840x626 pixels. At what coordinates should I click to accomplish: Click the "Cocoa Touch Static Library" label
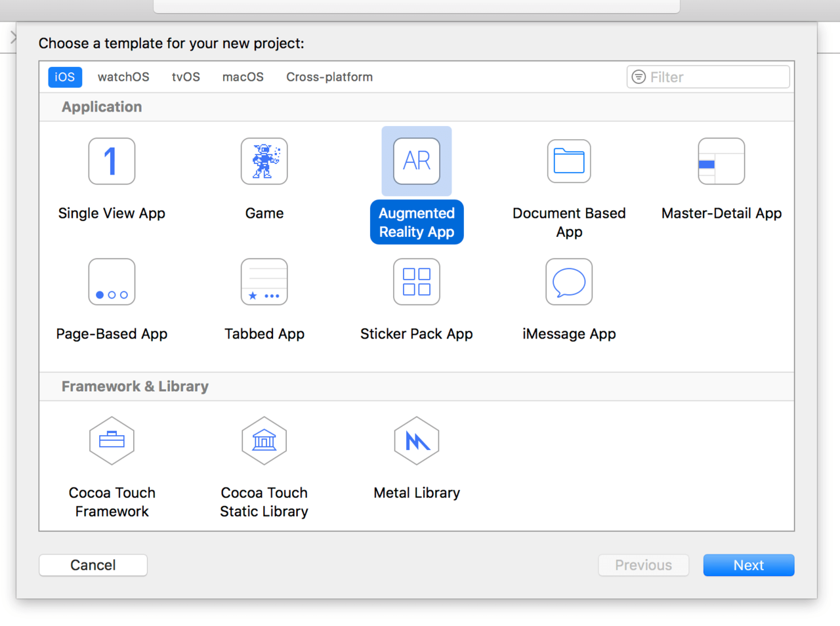tap(264, 502)
